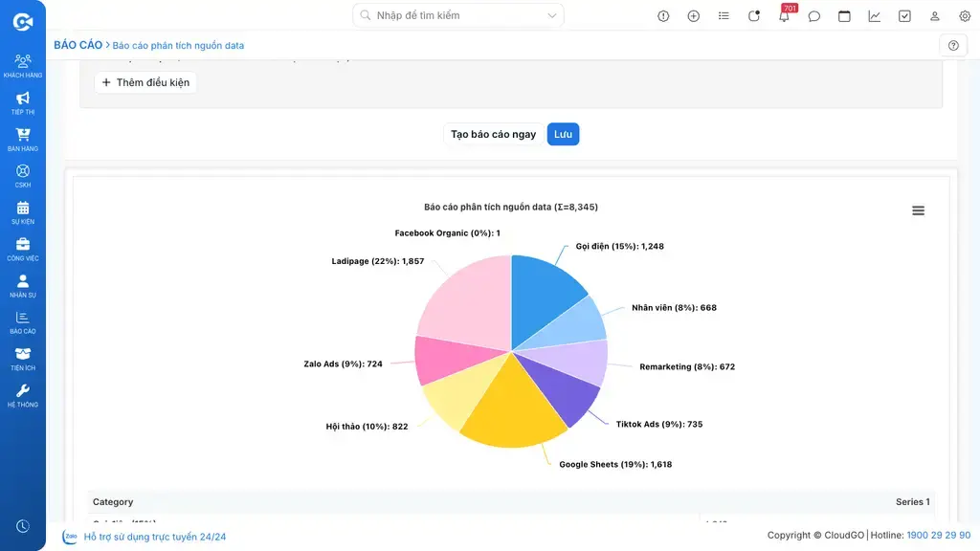The image size is (980, 551).
Task: Click the 'Gọi điện (15%): 1,248' label
Action: tap(619, 246)
